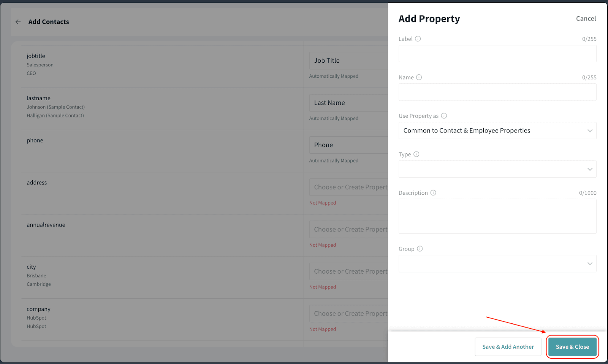608x364 pixels.
Task: Open the Use Property as dropdown
Action: (497, 131)
